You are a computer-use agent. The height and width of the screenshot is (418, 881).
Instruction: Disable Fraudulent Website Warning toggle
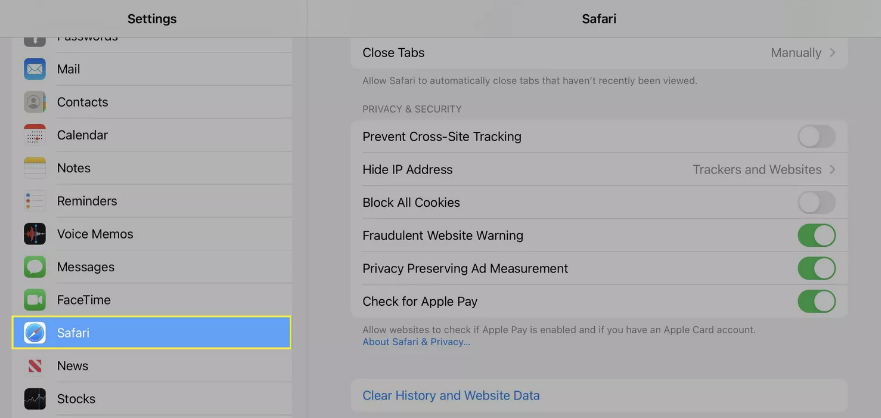tap(816, 235)
